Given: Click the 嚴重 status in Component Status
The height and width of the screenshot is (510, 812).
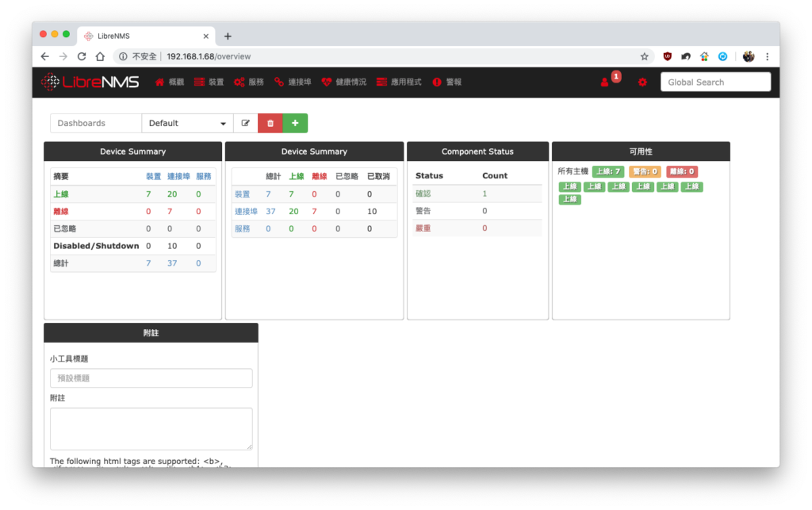Looking at the screenshot, I should (x=423, y=228).
